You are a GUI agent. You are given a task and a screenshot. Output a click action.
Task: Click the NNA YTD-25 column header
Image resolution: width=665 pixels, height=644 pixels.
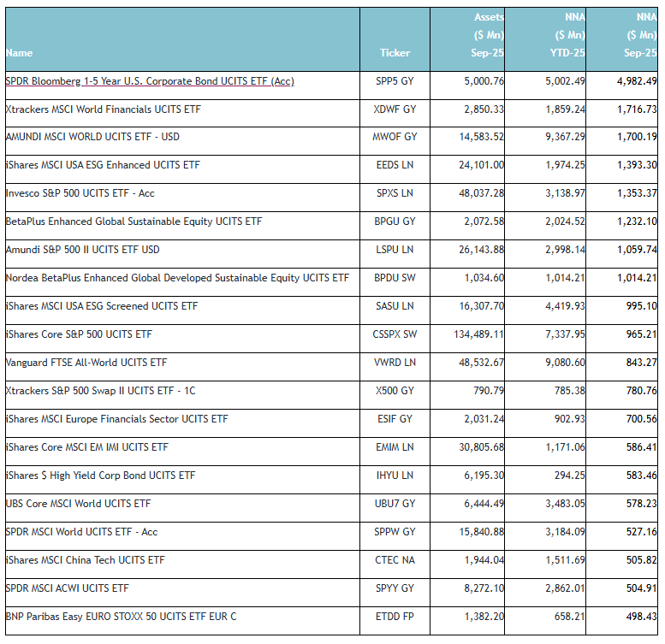coord(568,35)
